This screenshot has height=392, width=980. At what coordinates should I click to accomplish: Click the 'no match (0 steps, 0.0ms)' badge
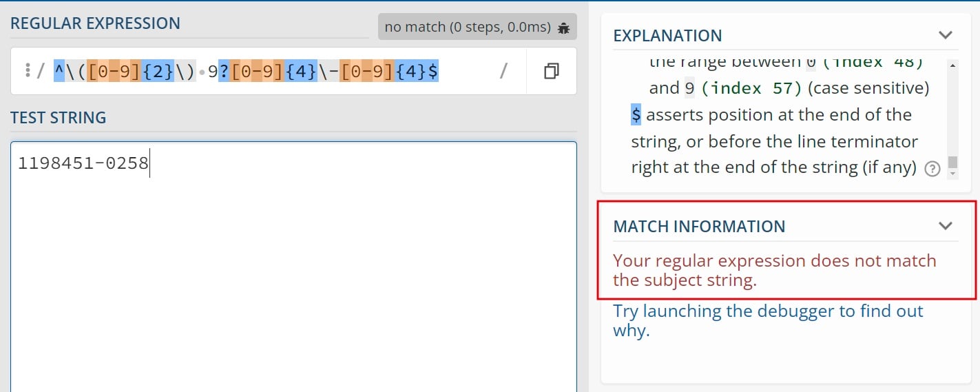(477, 27)
